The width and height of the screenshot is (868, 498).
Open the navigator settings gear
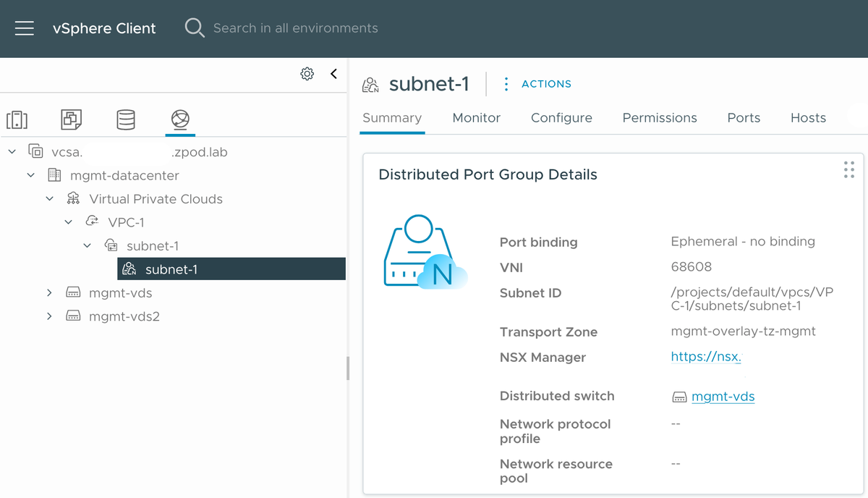pos(307,74)
